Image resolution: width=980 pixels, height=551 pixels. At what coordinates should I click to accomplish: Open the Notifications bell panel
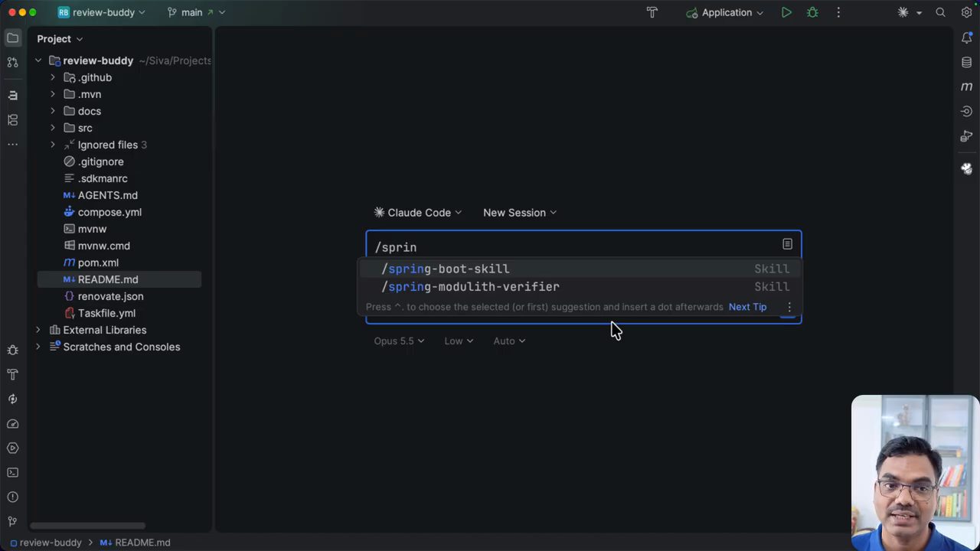click(x=967, y=38)
